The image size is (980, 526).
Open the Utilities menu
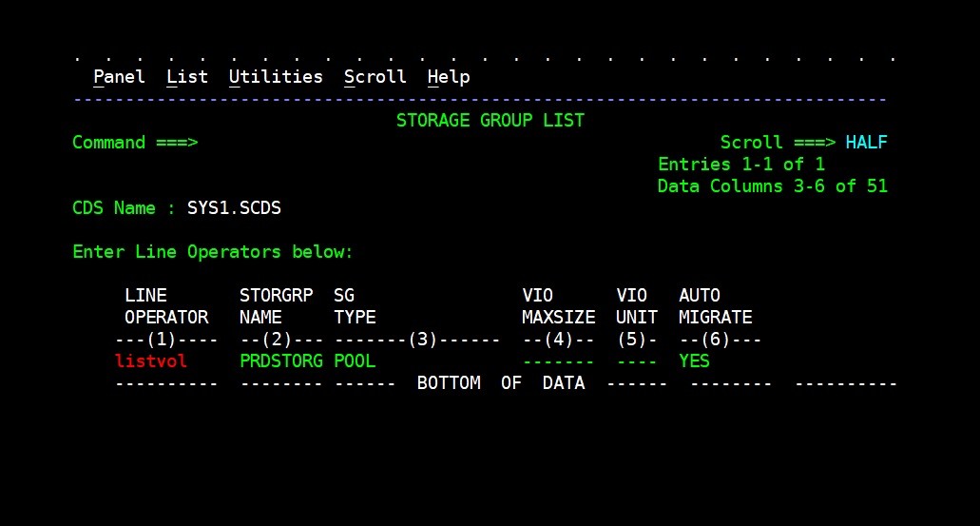[276, 77]
